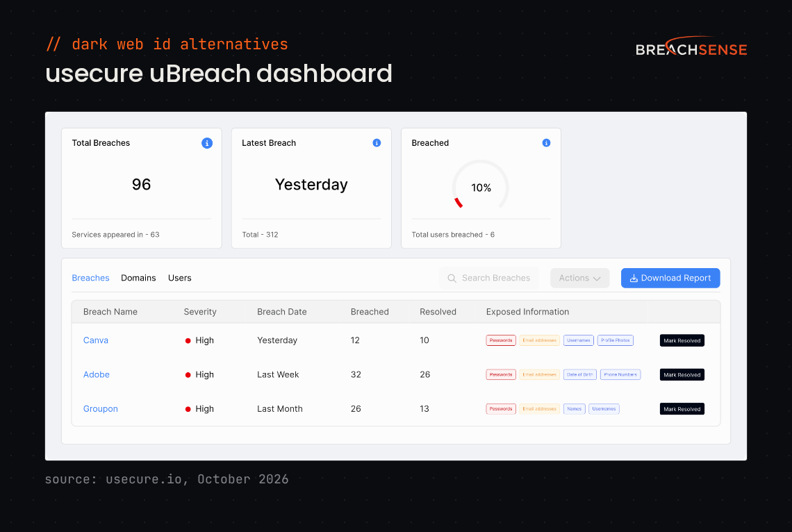The width and height of the screenshot is (792, 532).
Task: Click the Yesterday date in Canva row
Action: [x=277, y=340]
